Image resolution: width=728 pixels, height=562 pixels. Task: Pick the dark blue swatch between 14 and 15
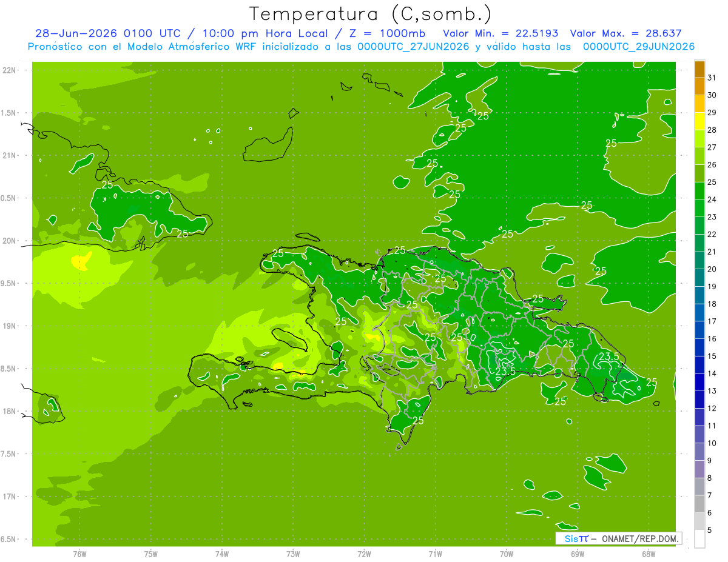click(x=699, y=364)
